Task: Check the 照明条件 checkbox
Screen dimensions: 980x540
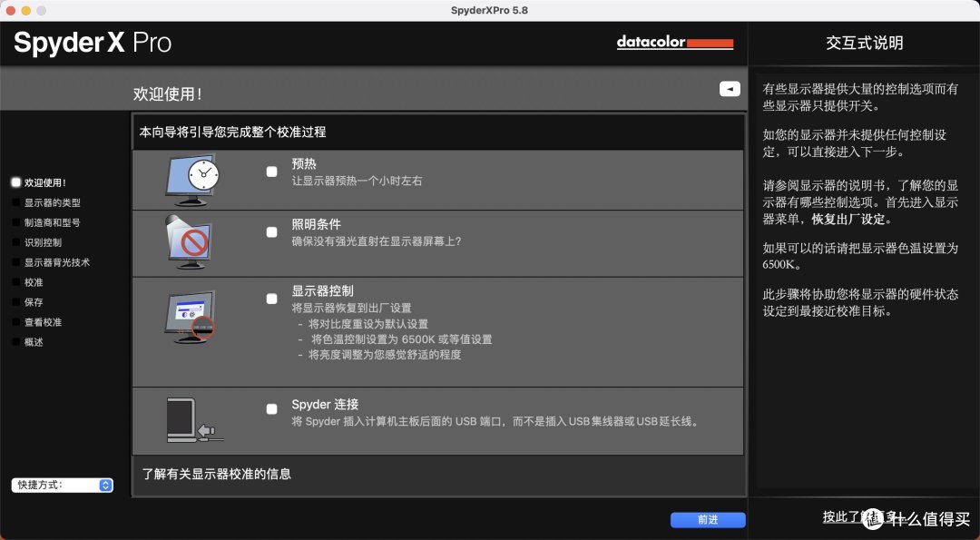Action: coord(272,231)
